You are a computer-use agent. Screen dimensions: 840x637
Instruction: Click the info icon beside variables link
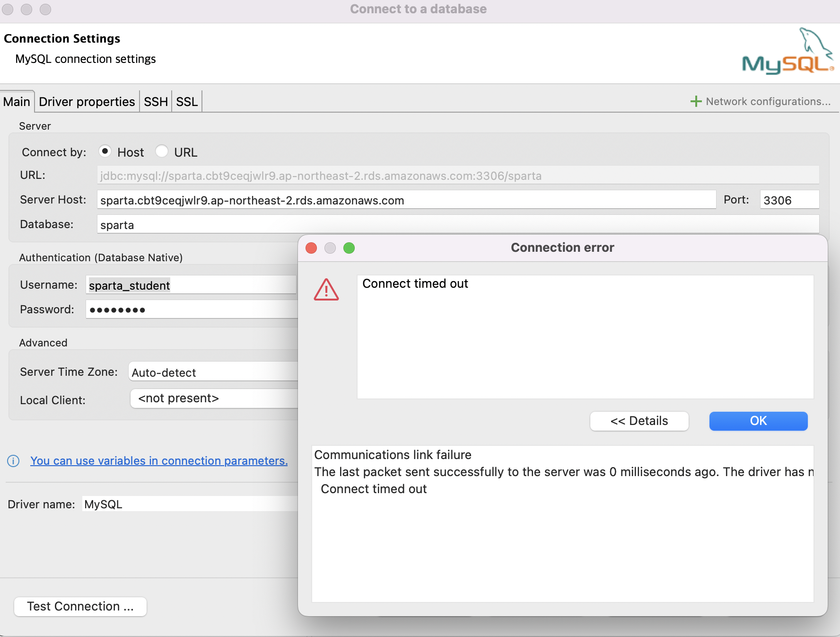pos(13,461)
